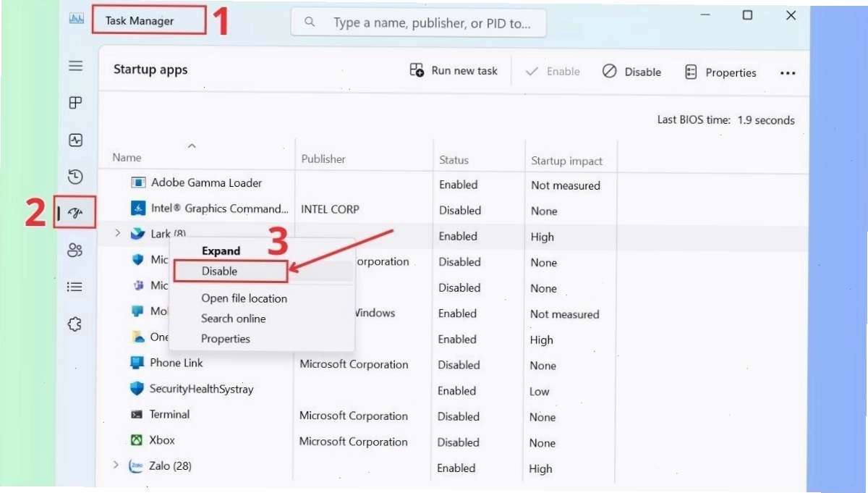Choose Search online in context menu

click(233, 319)
